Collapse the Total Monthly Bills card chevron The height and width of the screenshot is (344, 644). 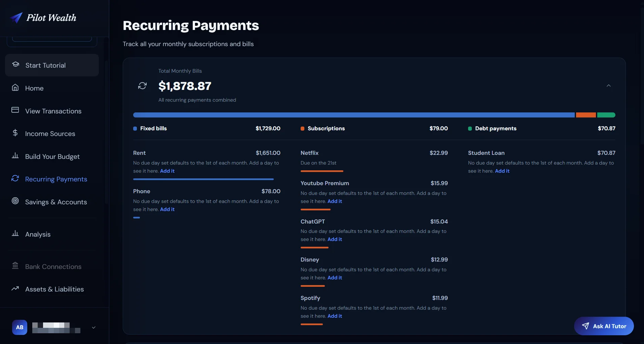[609, 86]
